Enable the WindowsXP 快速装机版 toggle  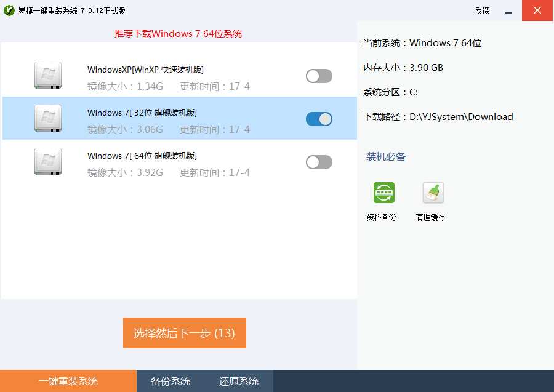pyautogui.click(x=319, y=76)
